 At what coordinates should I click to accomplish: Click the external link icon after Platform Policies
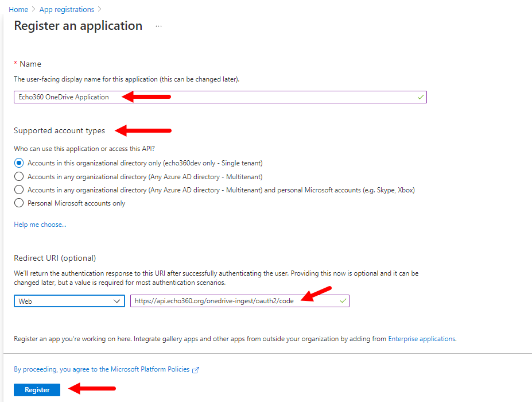(196, 370)
